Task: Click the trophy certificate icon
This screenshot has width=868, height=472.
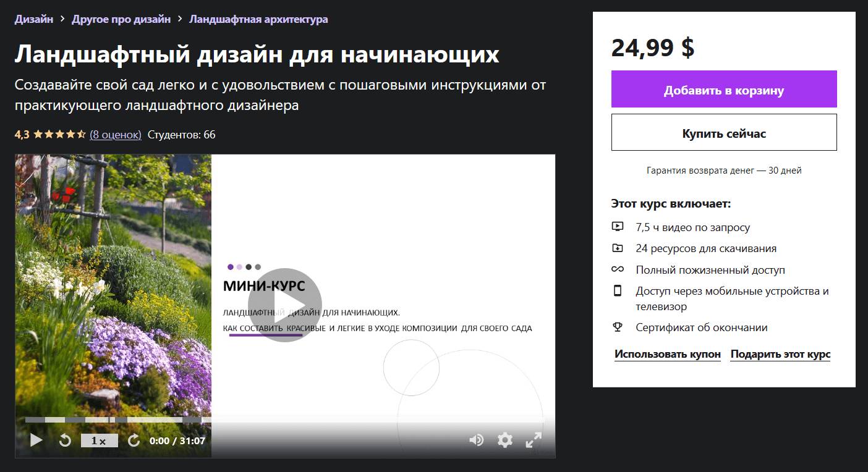Action: pos(617,327)
